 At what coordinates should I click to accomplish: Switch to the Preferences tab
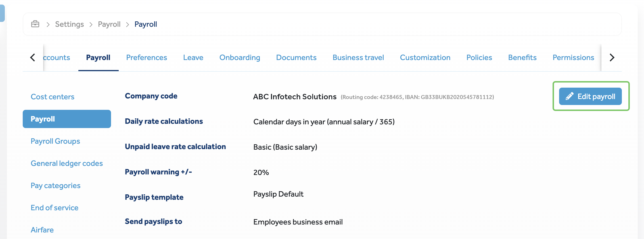coord(147,57)
